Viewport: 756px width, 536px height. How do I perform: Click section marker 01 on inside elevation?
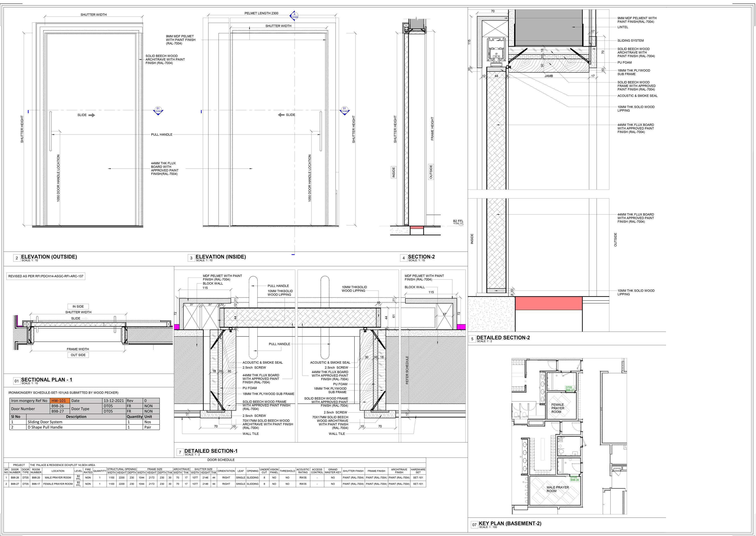(344, 111)
